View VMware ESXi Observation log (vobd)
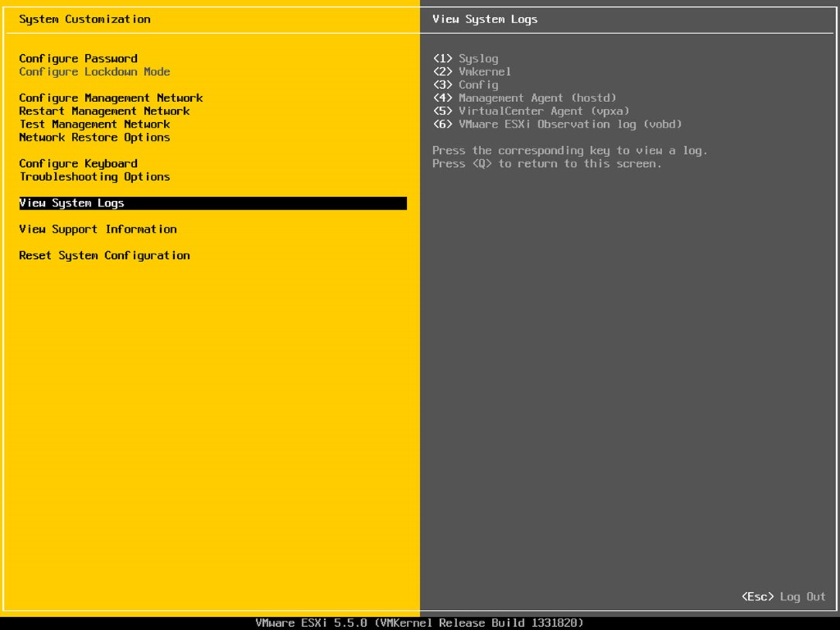Screen dimensions: 840x630 tap(557, 124)
